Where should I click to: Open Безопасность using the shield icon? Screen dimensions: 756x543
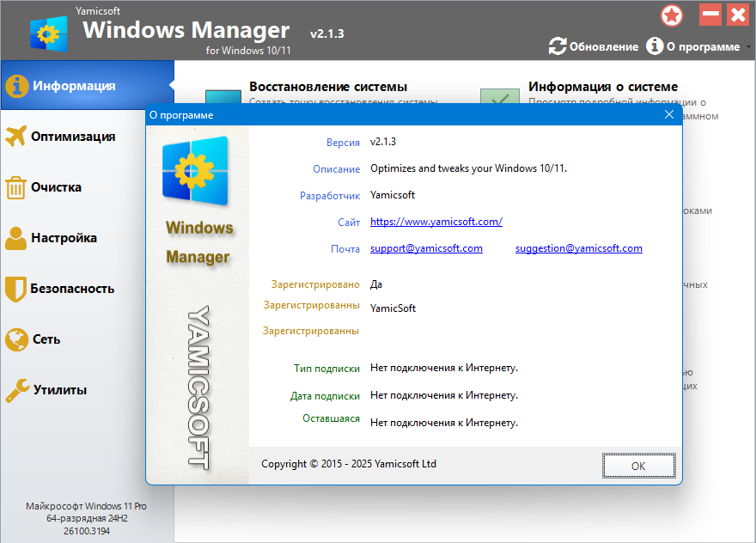point(15,289)
